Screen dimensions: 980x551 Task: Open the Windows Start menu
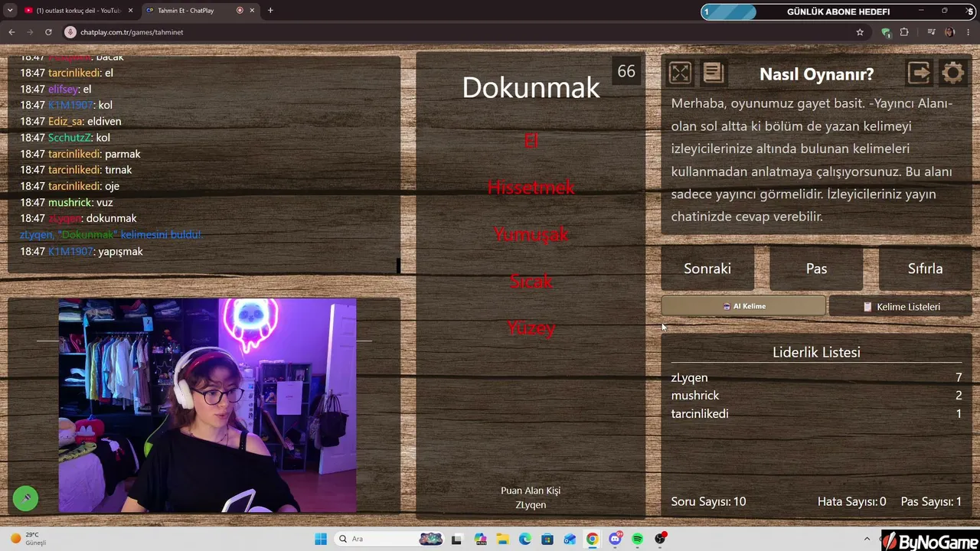pyautogui.click(x=321, y=539)
